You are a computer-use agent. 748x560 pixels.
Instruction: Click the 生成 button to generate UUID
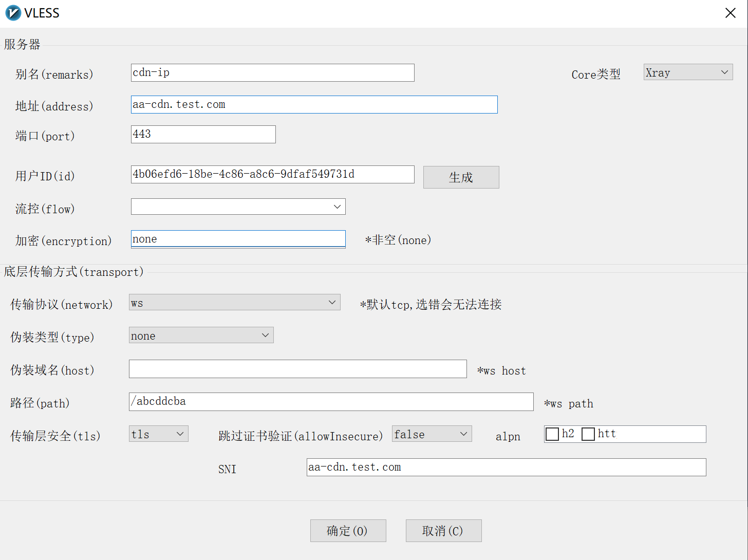(460, 177)
